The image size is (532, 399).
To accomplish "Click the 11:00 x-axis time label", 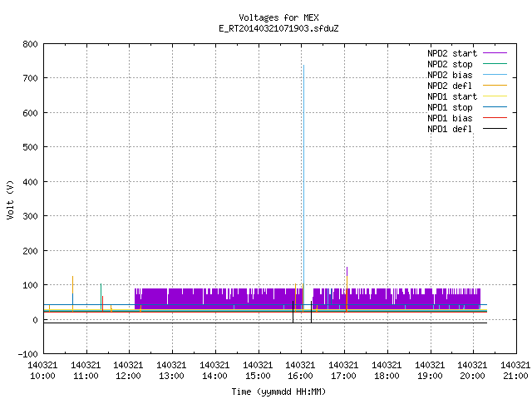I will coord(86,376).
